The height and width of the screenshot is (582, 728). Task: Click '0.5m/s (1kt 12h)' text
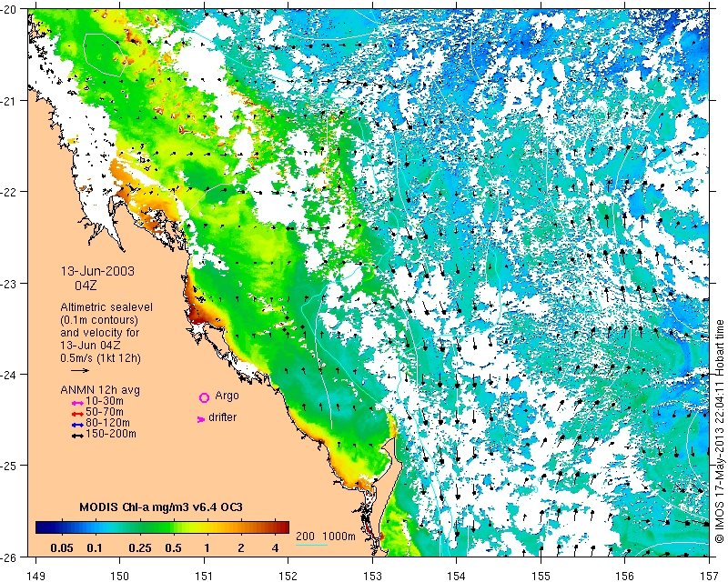[100, 358]
